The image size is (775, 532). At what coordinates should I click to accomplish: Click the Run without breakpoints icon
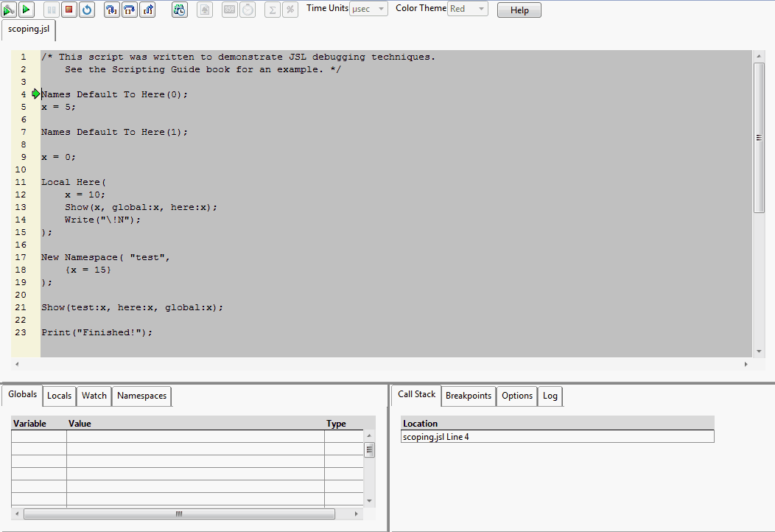(26, 10)
